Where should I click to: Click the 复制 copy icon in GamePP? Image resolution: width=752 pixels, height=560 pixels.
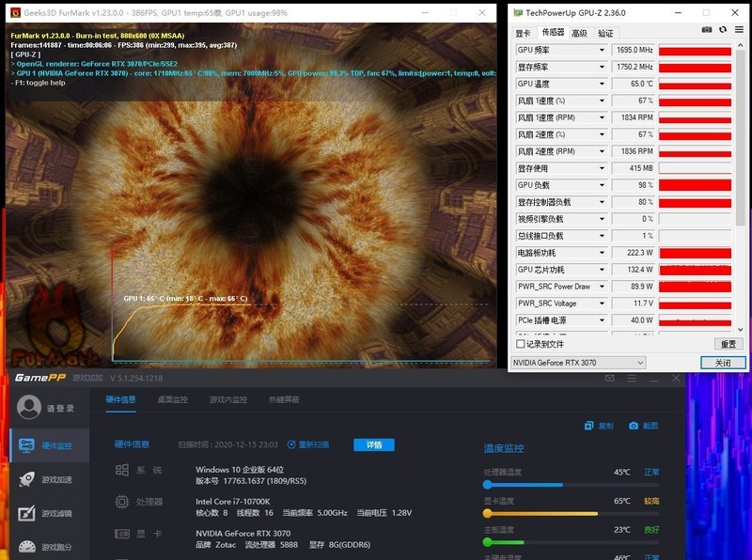[x=588, y=426]
